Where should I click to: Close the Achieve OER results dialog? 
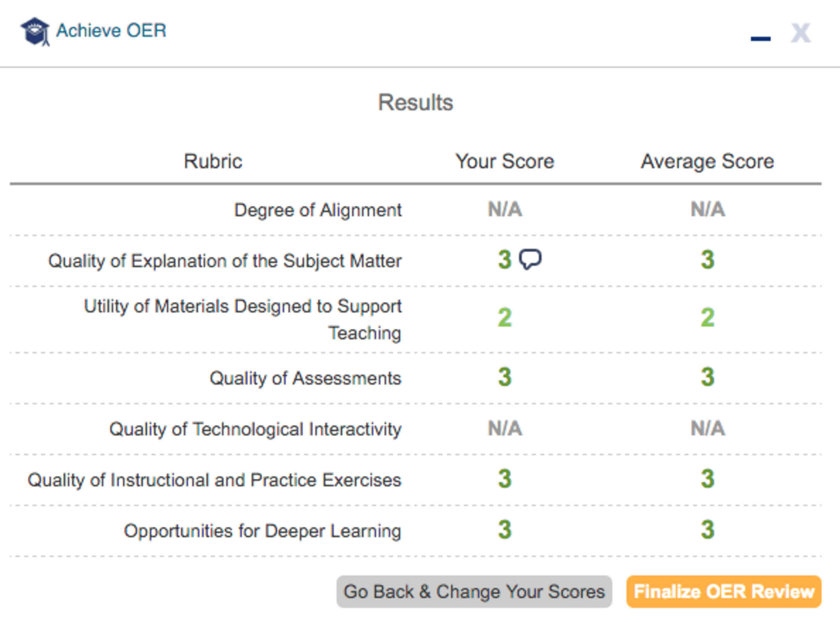[801, 33]
